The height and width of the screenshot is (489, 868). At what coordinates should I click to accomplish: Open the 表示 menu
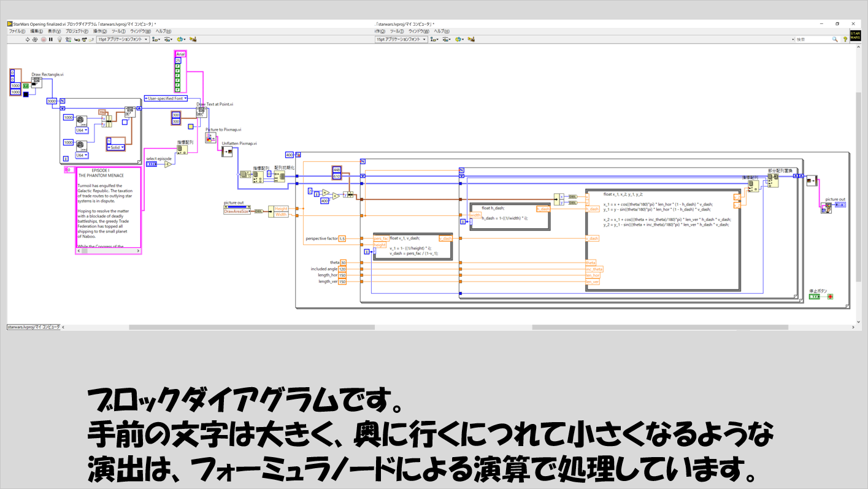coord(55,31)
